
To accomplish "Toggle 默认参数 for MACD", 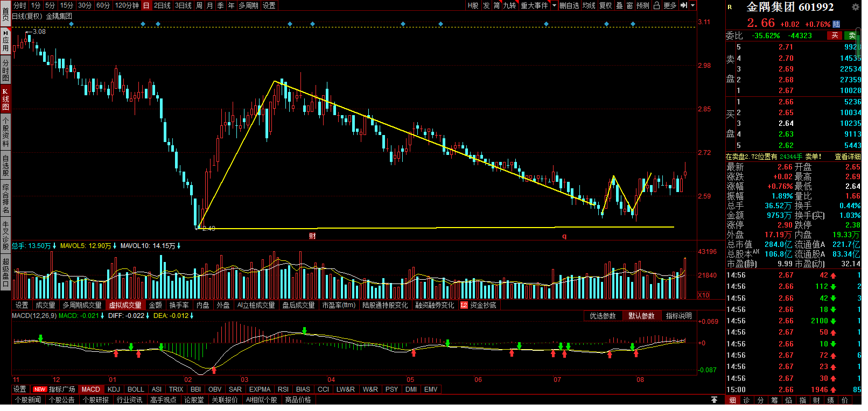I will 641,316.
